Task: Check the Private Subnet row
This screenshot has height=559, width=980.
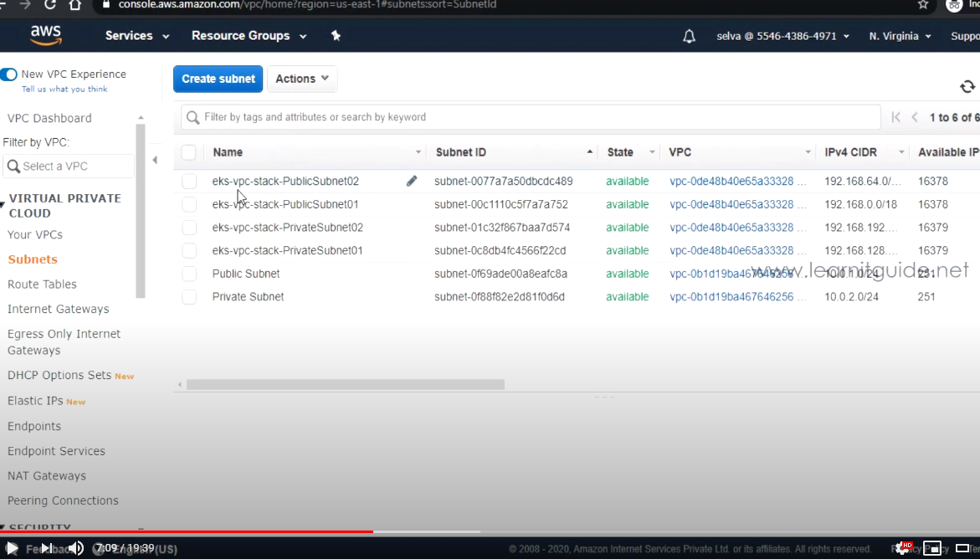Action: 189,297
